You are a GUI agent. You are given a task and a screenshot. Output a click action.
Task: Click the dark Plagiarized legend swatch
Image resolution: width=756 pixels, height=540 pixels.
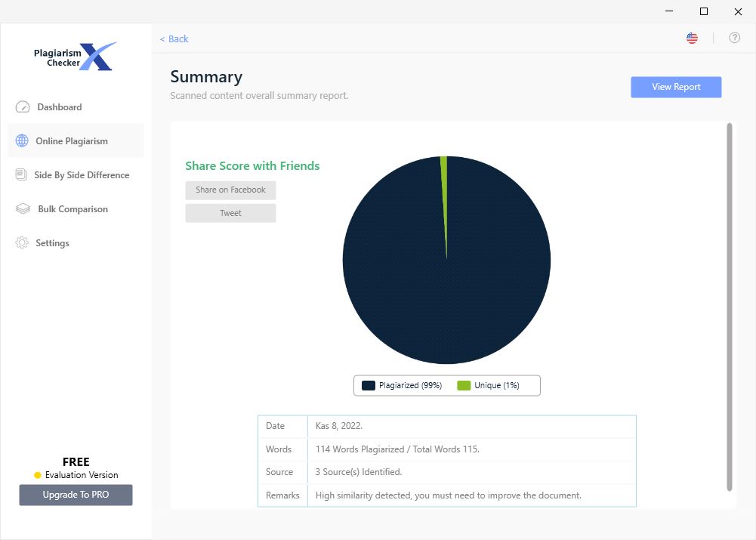[369, 386]
